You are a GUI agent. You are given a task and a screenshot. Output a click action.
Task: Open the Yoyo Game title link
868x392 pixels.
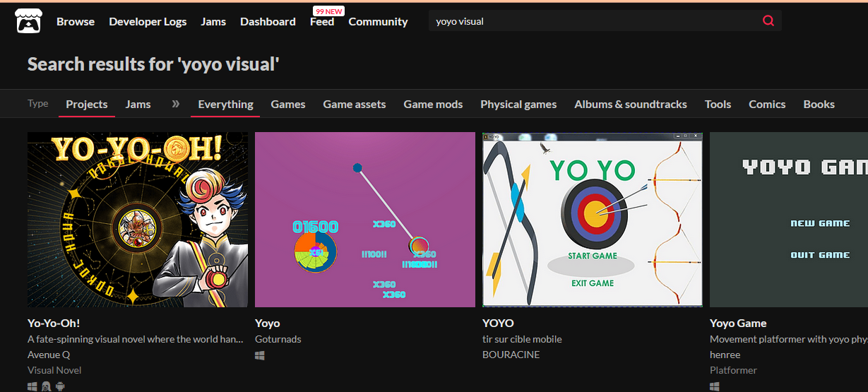[x=738, y=323]
